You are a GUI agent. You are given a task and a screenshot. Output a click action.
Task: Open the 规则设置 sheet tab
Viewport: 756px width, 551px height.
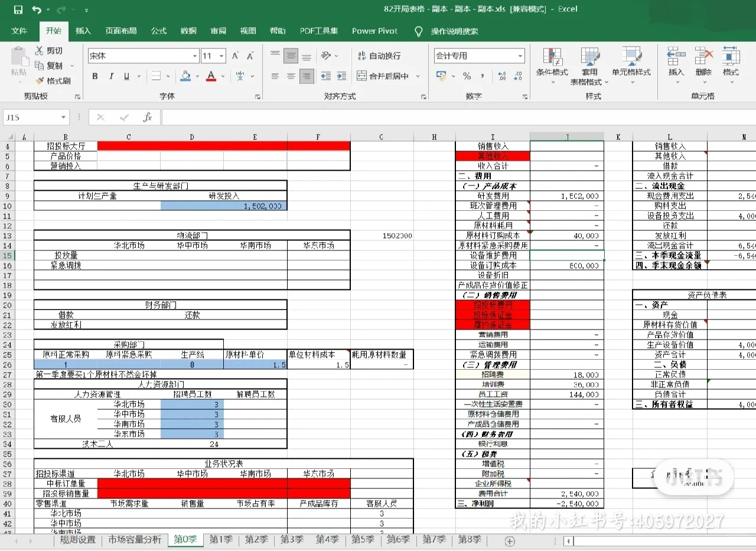(78, 540)
